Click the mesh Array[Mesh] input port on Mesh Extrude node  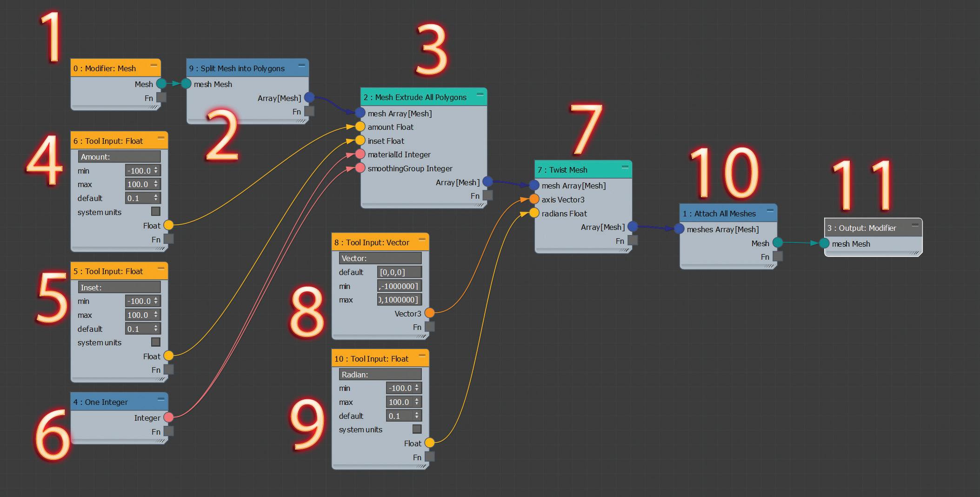click(x=360, y=113)
